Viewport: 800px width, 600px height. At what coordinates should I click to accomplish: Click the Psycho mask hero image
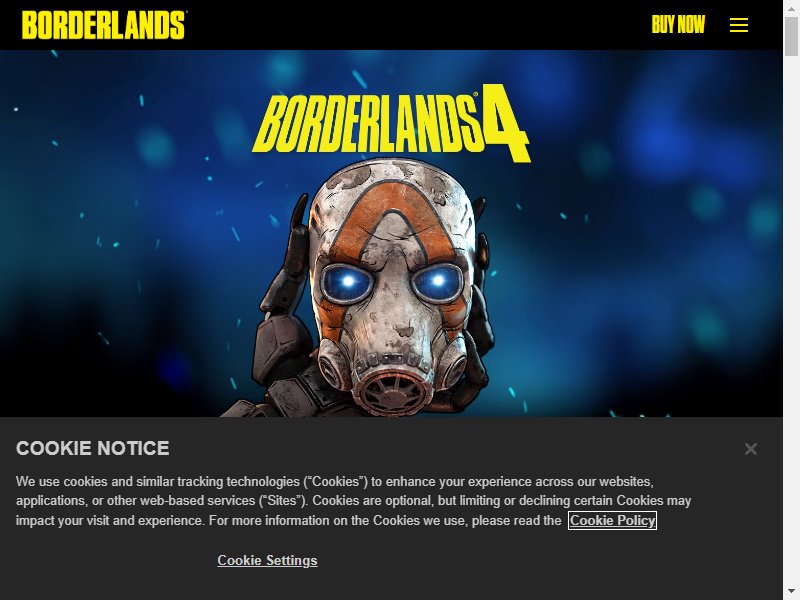378,288
